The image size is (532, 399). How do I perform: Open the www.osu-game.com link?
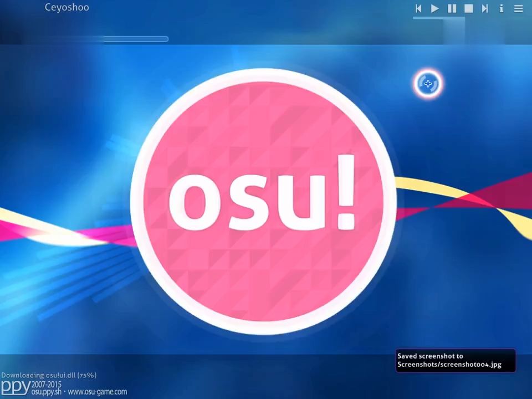pos(98,392)
